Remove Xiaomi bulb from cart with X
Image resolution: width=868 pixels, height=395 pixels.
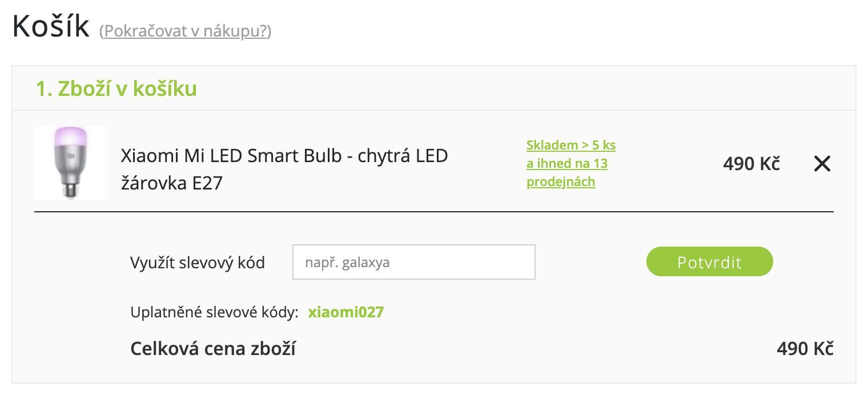(822, 164)
